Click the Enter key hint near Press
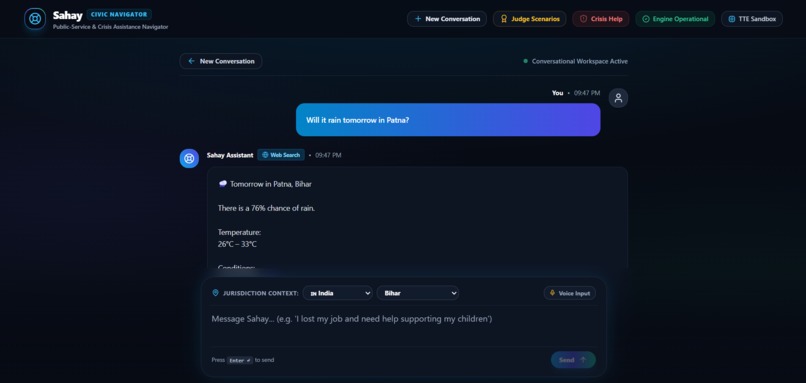This screenshot has width=806, height=383. (240, 360)
